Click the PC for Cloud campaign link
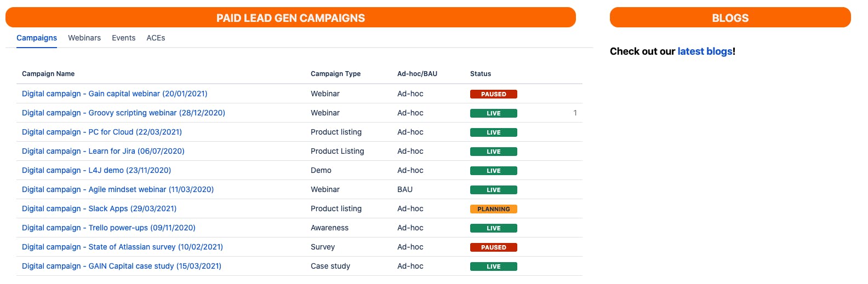868x284 pixels. click(x=102, y=132)
